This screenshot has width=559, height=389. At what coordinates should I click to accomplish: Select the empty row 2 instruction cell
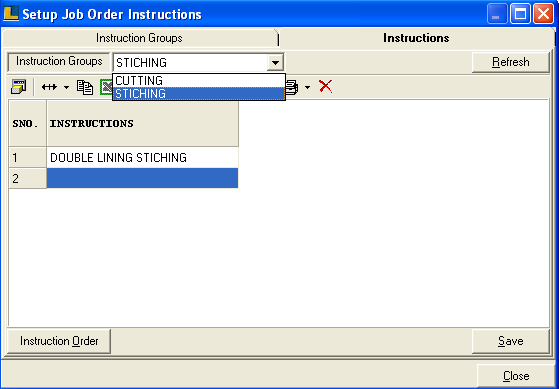pyautogui.click(x=142, y=178)
